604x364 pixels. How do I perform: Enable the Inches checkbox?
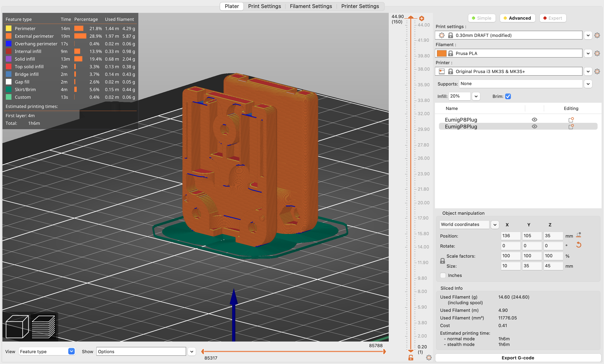tap(443, 275)
